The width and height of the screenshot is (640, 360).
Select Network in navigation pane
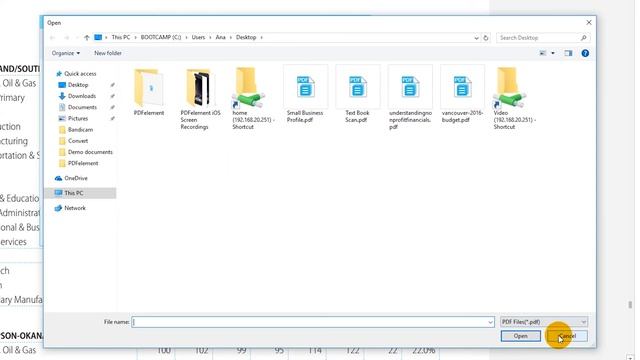(75, 208)
